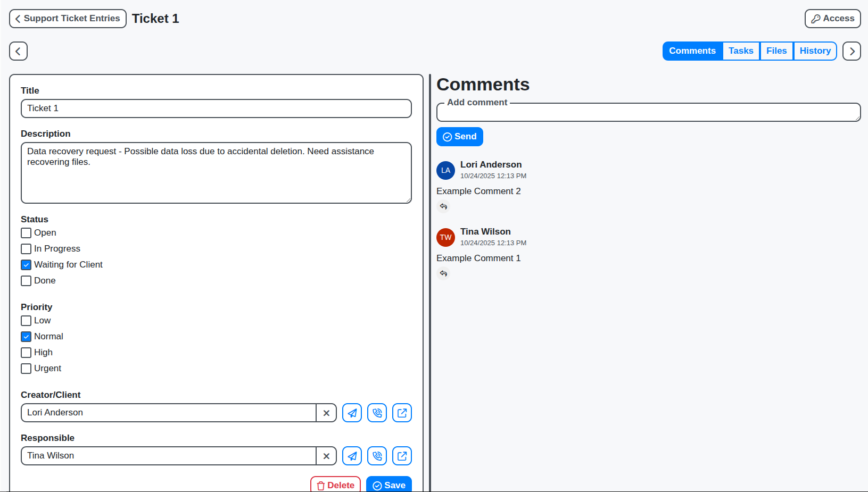The height and width of the screenshot is (492, 868).
Task: Clear the Responsible field with the X icon
Action: click(326, 456)
